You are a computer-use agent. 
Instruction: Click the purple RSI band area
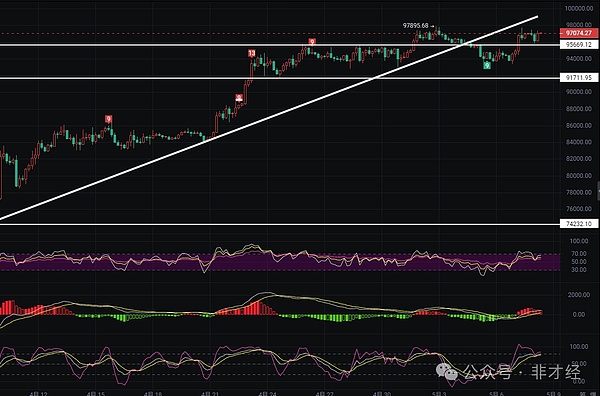coord(280,262)
